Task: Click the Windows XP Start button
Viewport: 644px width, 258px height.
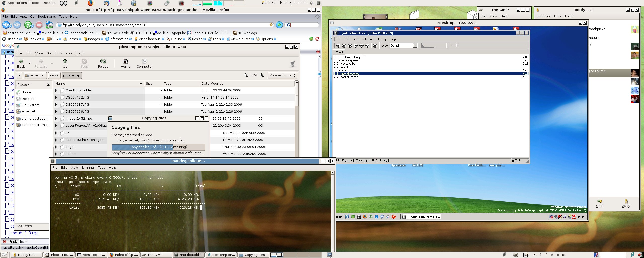Action: [339, 217]
